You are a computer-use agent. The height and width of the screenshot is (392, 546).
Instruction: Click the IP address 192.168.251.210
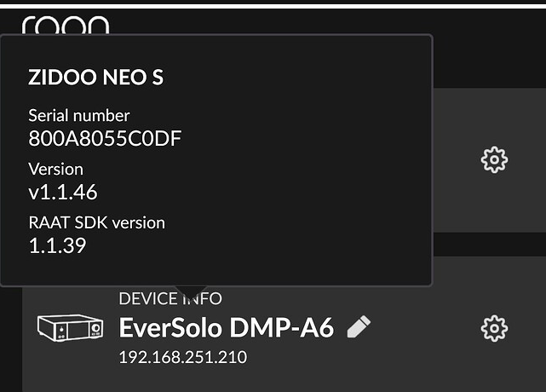tap(182, 357)
